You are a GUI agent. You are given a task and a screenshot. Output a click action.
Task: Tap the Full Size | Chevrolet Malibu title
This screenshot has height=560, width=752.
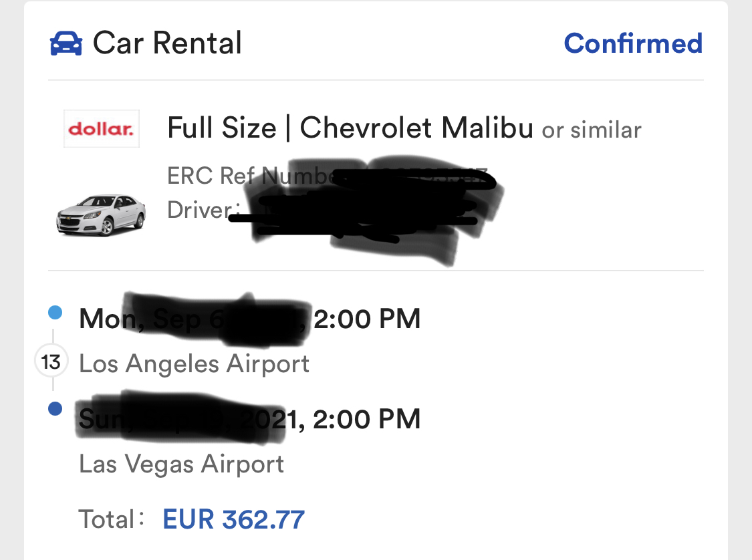click(350, 128)
